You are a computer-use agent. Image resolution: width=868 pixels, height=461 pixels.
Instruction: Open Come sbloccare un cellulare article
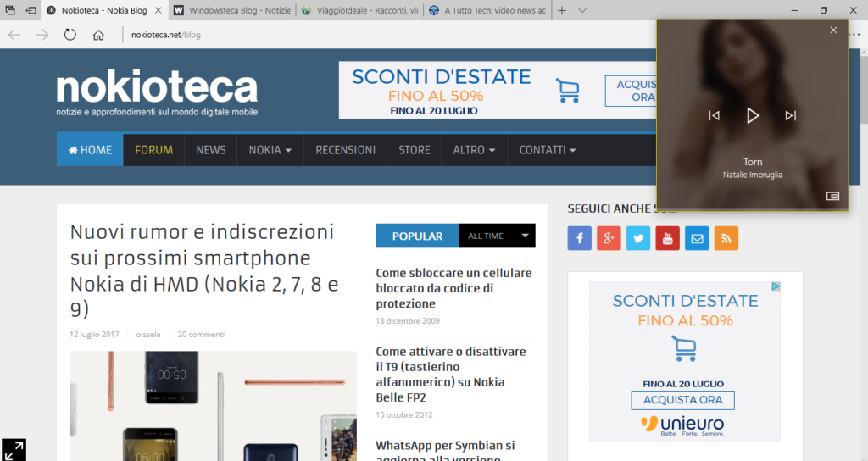[x=454, y=288]
